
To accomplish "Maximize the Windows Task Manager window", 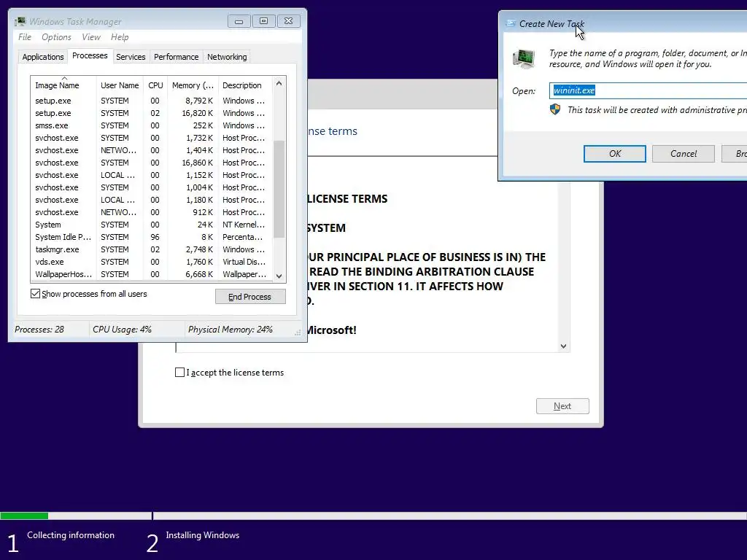I will [263, 21].
